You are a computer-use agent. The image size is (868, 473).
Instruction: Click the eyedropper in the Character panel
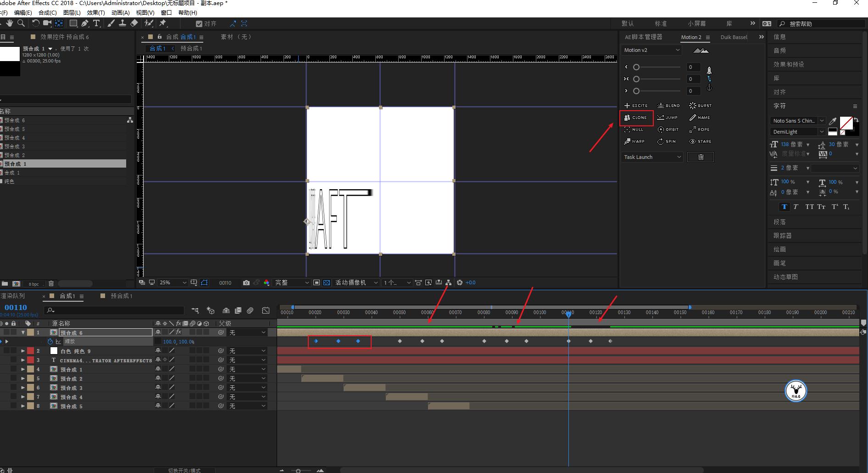click(833, 121)
